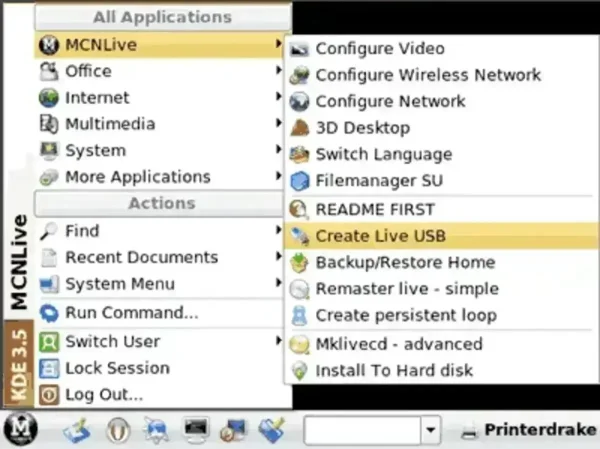This screenshot has width=600, height=449.
Task: Click the Printerdrake printer icon
Action: (x=470, y=431)
